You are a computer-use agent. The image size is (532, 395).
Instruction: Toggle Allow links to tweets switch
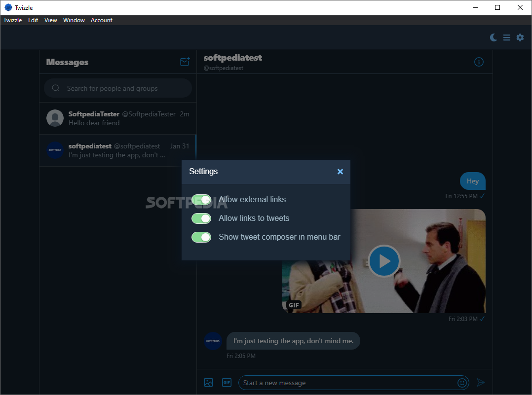(201, 218)
